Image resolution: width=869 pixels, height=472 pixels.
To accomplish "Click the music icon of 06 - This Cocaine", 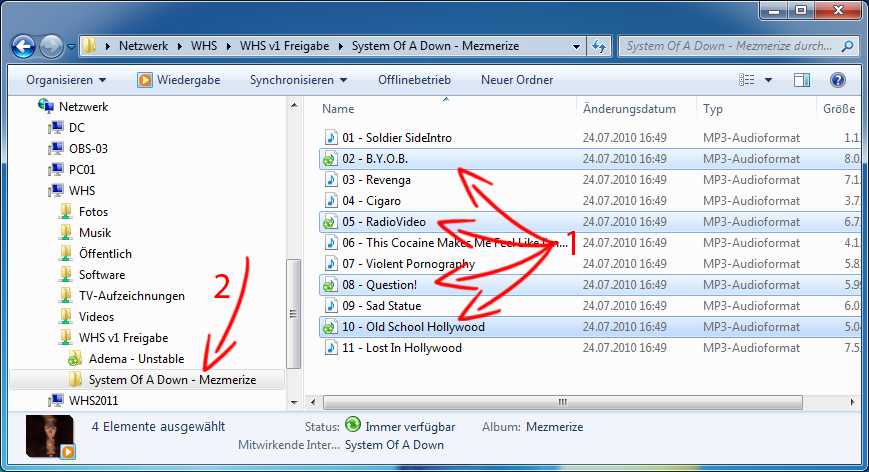I will [330, 243].
